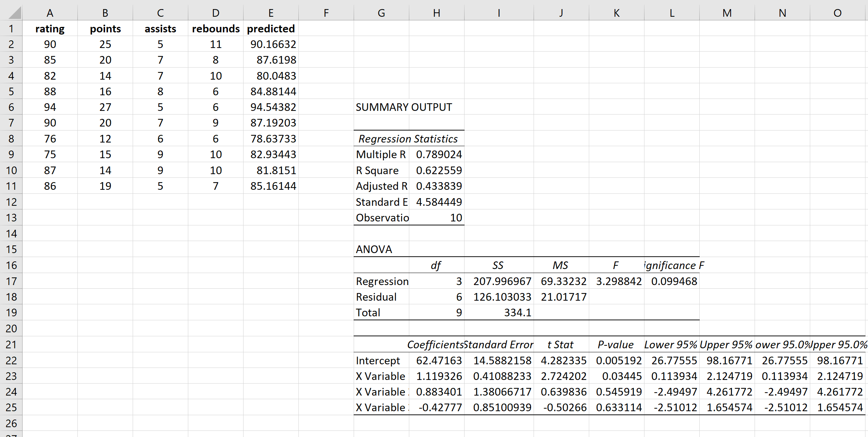The width and height of the screenshot is (868, 437).
Task: Select the points column header cell
Action: click(105, 28)
